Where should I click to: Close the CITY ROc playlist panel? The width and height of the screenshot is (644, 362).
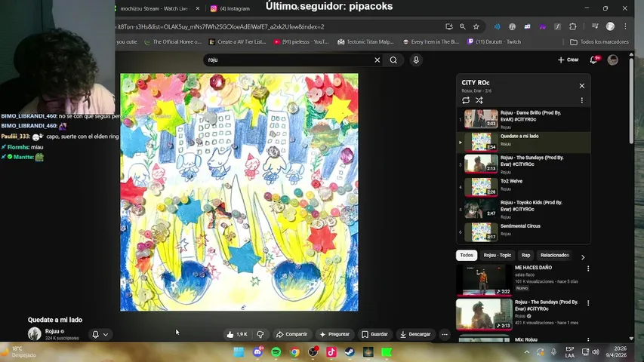pyautogui.click(x=581, y=86)
